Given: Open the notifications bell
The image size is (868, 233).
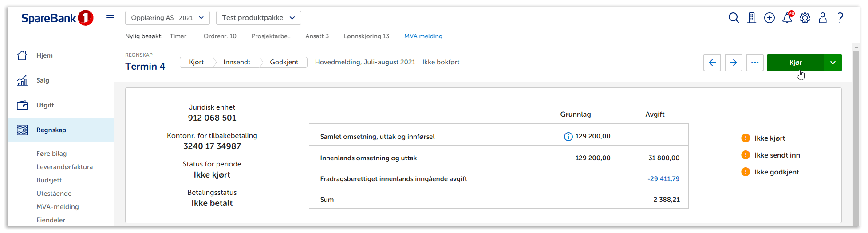Looking at the screenshot, I should 787,18.
